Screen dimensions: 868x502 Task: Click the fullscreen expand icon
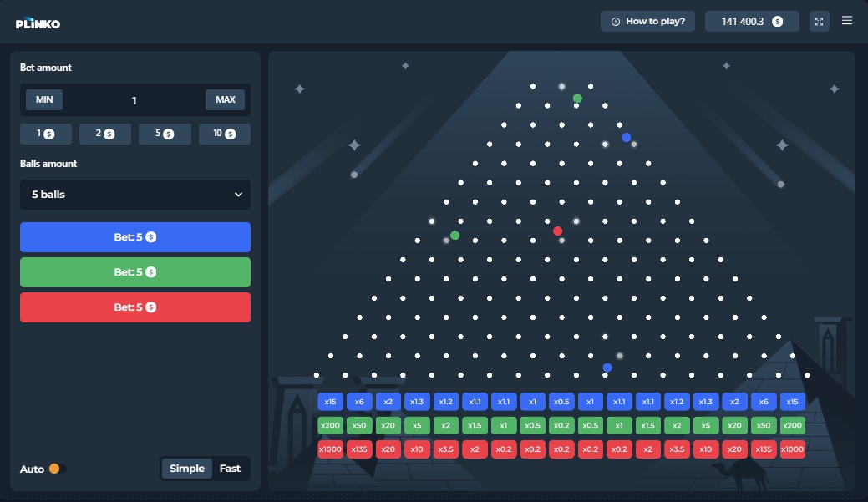point(820,22)
